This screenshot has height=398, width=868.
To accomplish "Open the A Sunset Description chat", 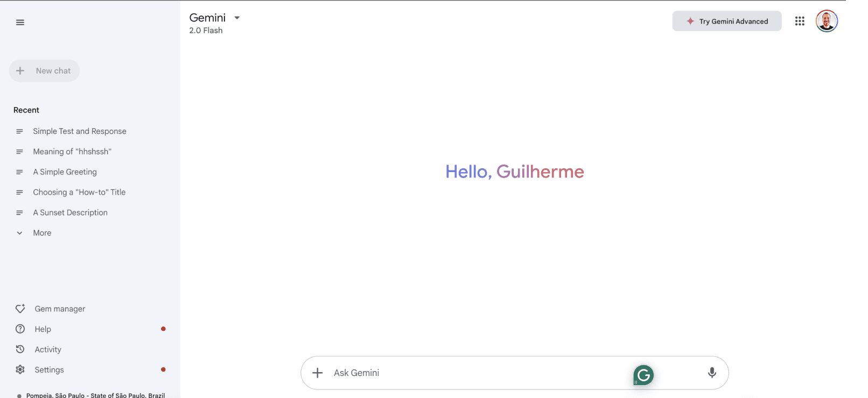I will tap(71, 212).
